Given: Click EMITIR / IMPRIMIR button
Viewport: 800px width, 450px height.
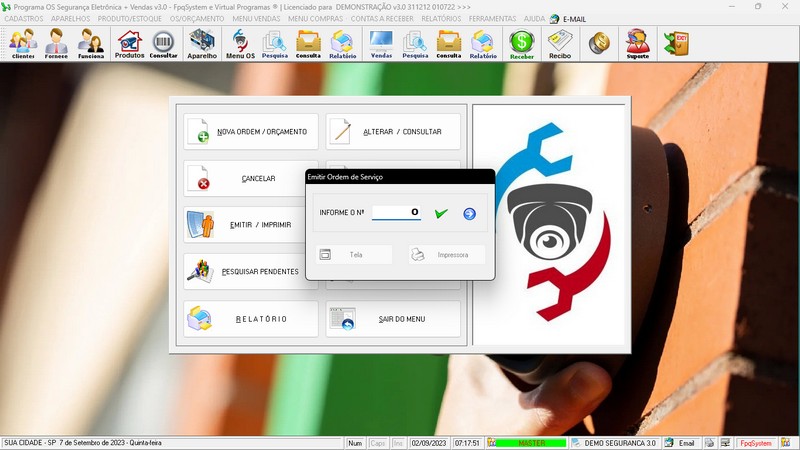Looking at the screenshot, I should (x=244, y=224).
